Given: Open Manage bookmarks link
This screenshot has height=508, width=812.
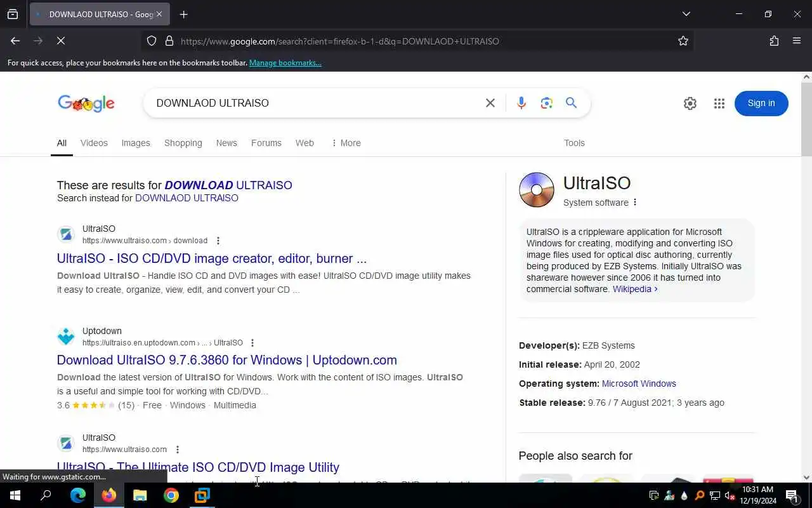Looking at the screenshot, I should (x=285, y=63).
